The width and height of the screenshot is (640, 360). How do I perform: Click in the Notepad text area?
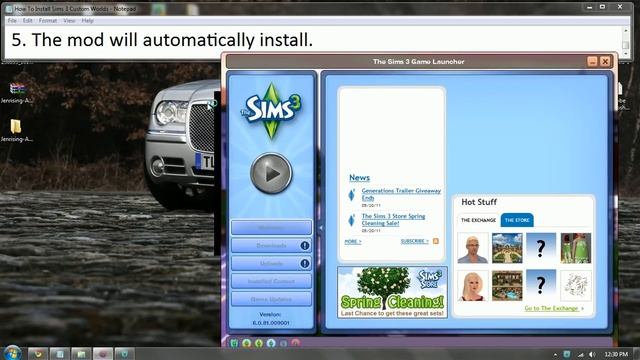click(x=313, y=41)
